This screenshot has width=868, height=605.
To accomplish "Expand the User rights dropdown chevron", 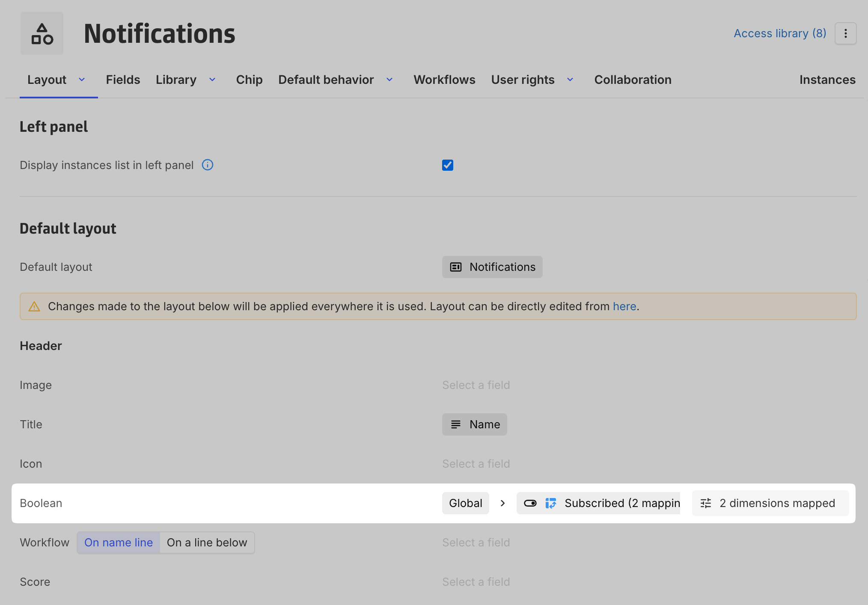I will click(570, 80).
